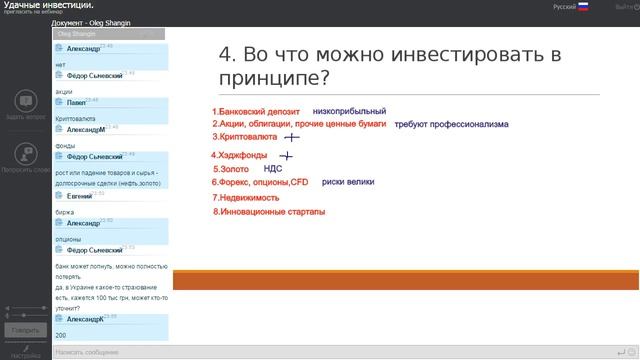Viewport: 640px width, 360px height.
Task: Click the send arrow icon in message bar
Action: point(621,352)
